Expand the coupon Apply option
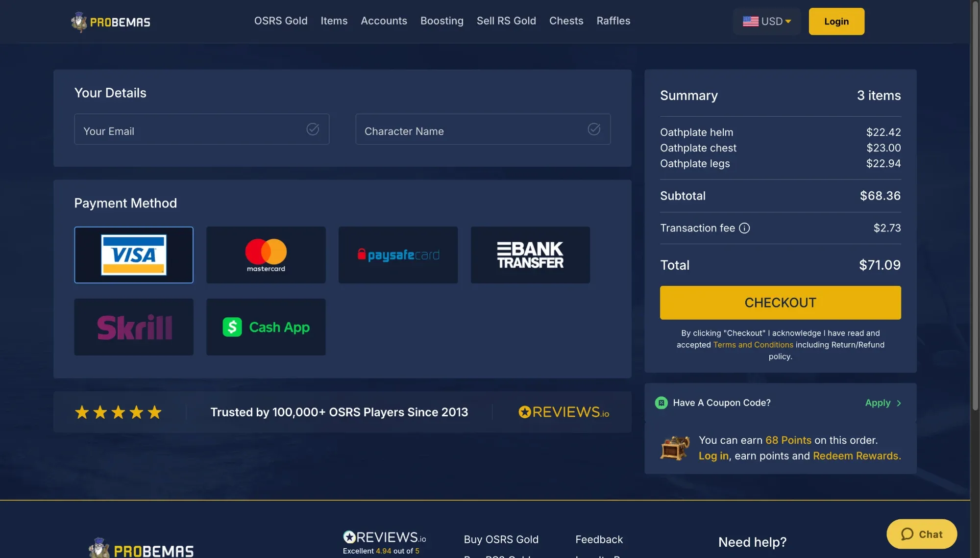 pos(883,403)
